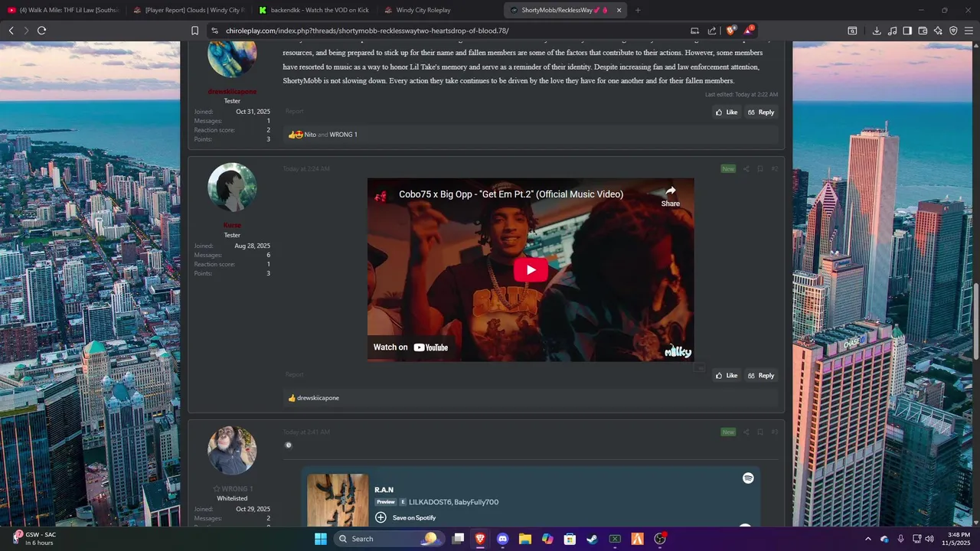The image size is (980, 551).
Task: Reload the current page
Action: pyautogui.click(x=41, y=31)
